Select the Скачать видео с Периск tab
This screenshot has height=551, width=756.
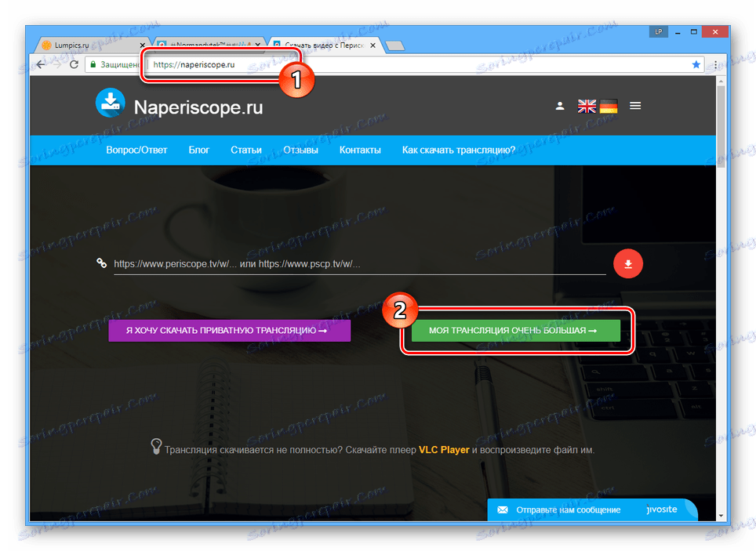(325, 45)
